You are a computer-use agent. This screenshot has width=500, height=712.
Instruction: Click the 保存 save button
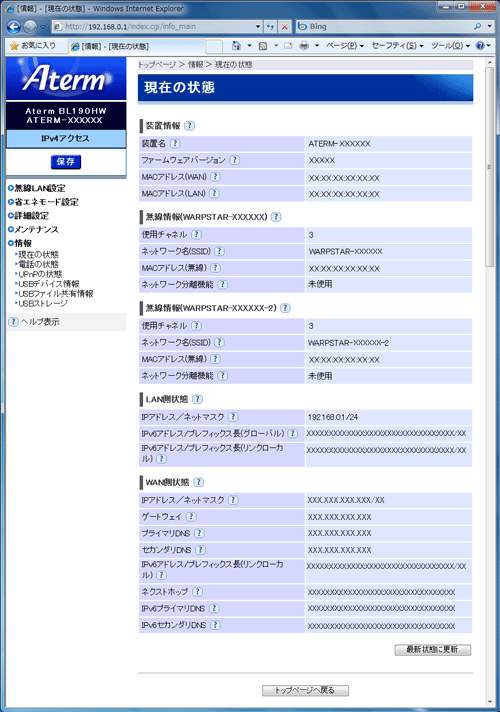66,162
